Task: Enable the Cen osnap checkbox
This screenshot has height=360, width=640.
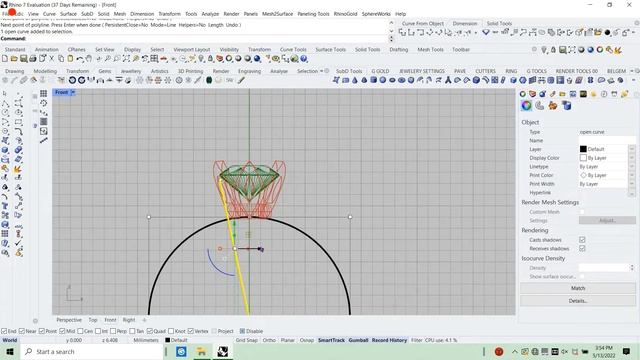Action: (80, 331)
